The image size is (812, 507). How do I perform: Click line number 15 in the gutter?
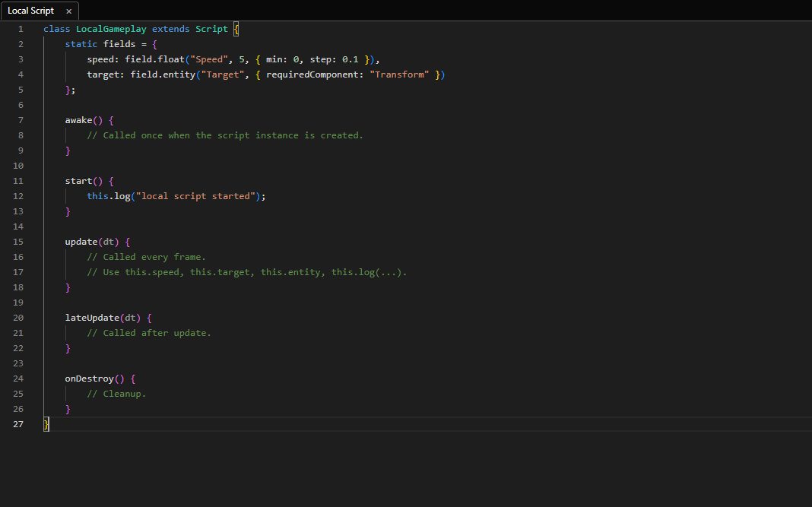(18, 242)
